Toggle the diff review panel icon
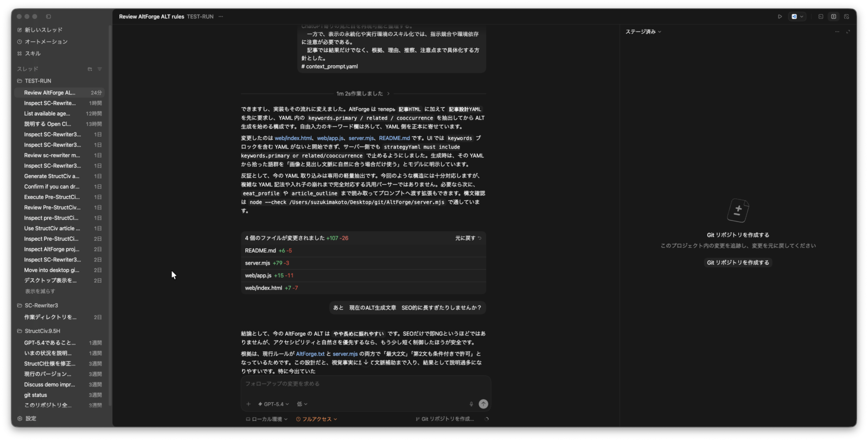This screenshot has height=441, width=868. [x=834, y=17]
